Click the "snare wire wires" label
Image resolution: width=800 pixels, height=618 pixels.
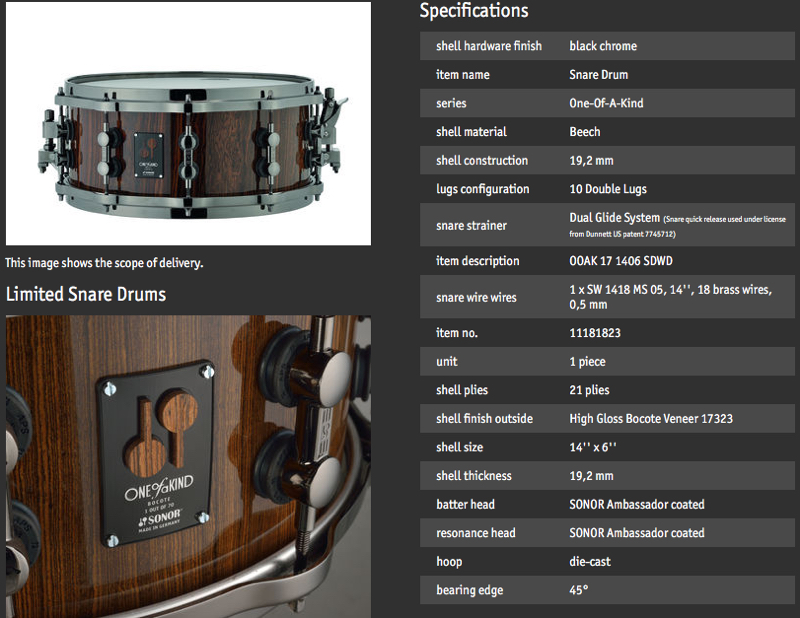coord(476,298)
